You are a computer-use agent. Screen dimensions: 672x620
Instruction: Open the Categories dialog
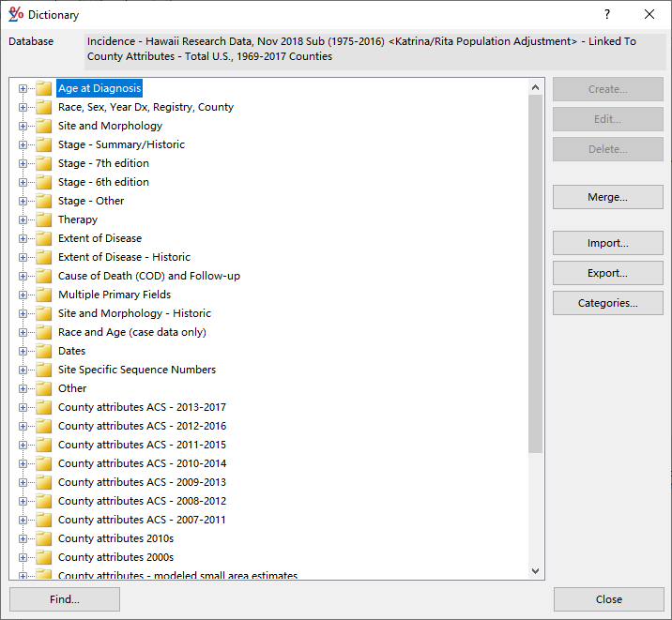(x=607, y=303)
